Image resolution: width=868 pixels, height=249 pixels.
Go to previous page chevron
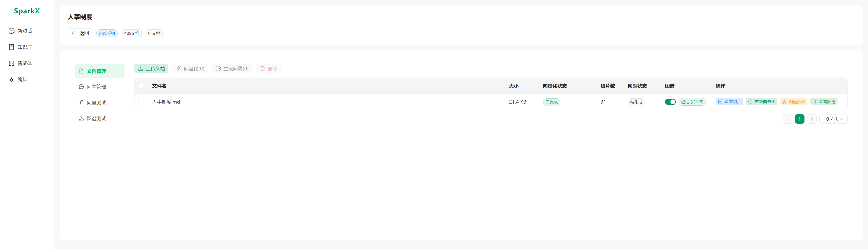787,119
